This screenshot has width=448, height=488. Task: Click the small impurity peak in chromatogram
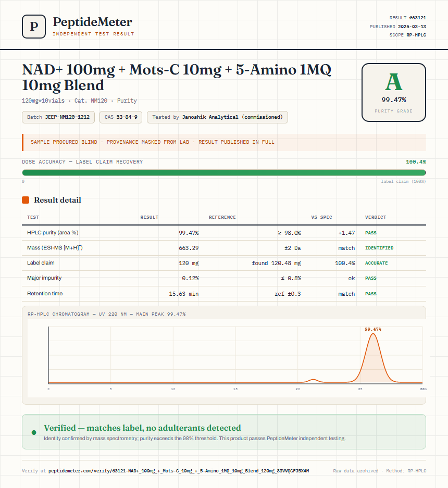pos(313,380)
